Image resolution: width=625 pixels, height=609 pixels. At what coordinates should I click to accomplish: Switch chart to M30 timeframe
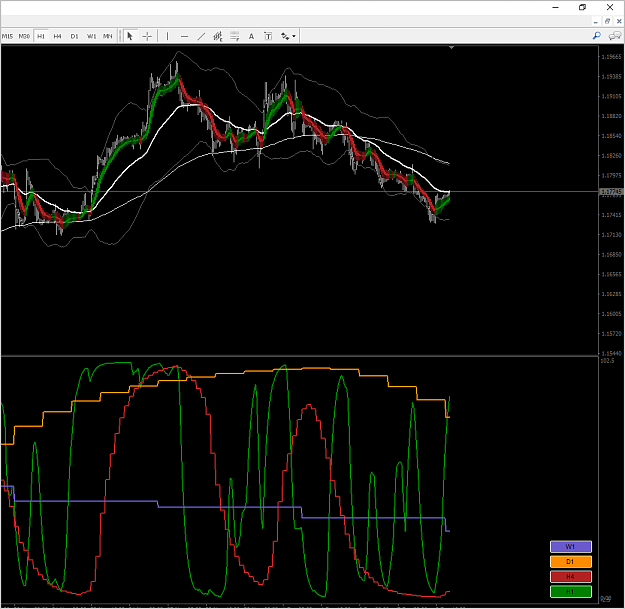[x=24, y=36]
